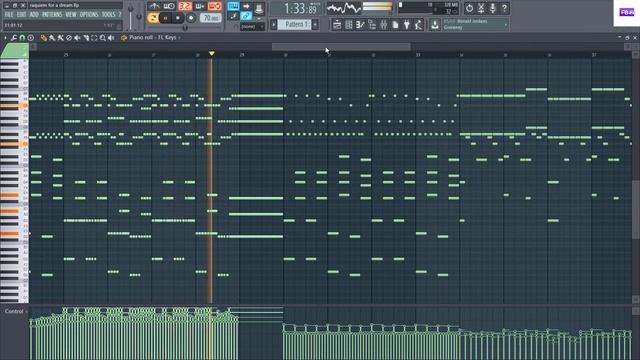Toggle overdub blend recording

pyautogui.click(x=200, y=6)
